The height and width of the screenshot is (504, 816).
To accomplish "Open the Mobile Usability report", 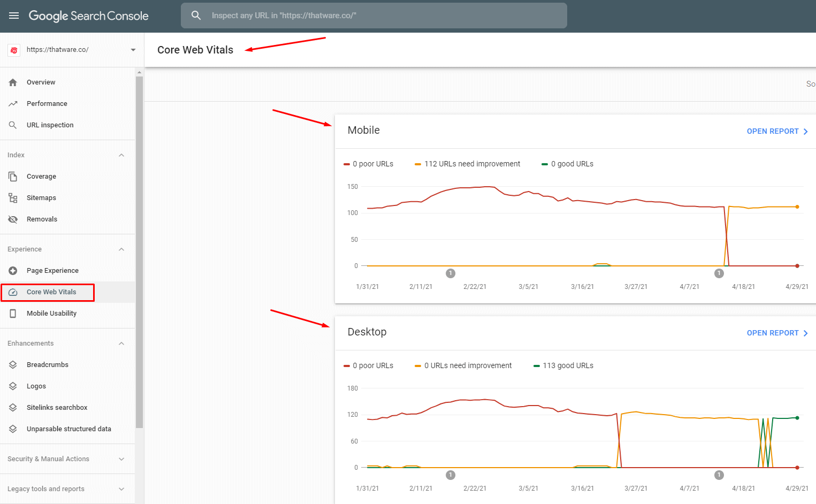I will (67, 314).
